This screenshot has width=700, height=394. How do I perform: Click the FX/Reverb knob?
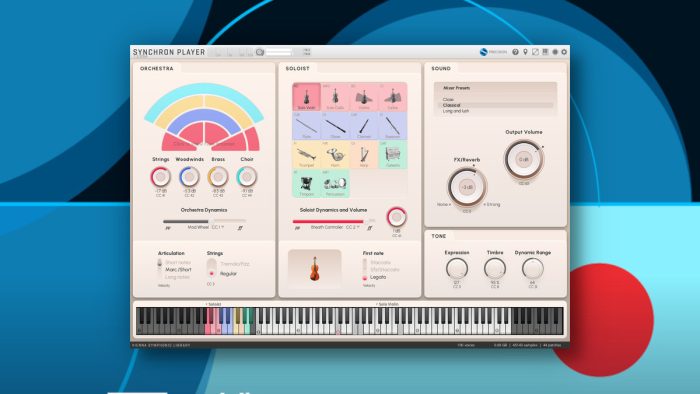pos(467,187)
